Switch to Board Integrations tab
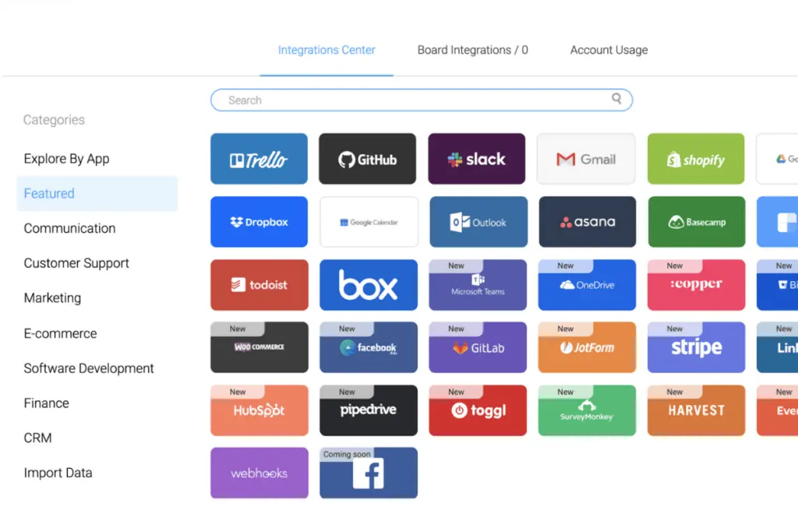The image size is (798, 532). click(473, 50)
